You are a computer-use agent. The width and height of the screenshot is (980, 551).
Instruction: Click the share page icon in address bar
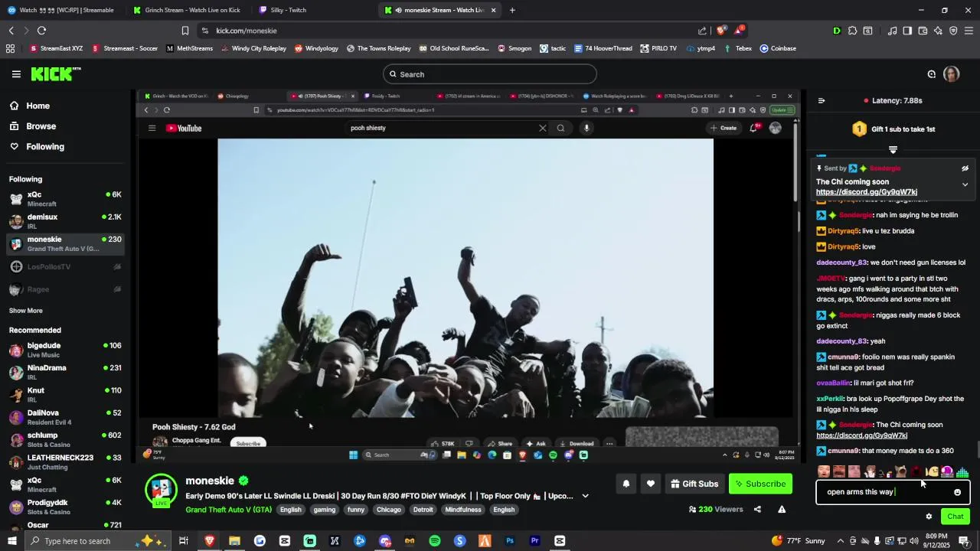tap(702, 31)
